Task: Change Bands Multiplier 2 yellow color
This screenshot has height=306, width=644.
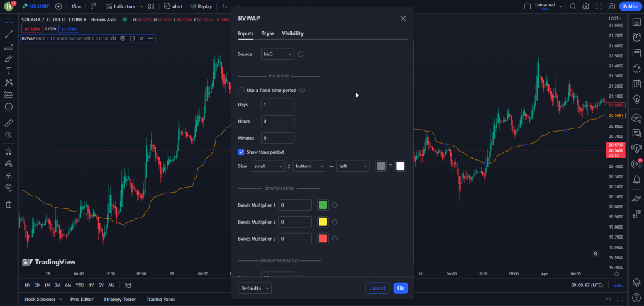Action: pyautogui.click(x=323, y=222)
